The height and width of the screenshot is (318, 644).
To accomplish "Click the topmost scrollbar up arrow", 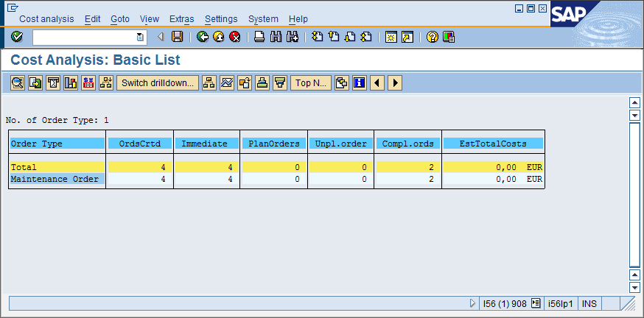I will click(634, 102).
